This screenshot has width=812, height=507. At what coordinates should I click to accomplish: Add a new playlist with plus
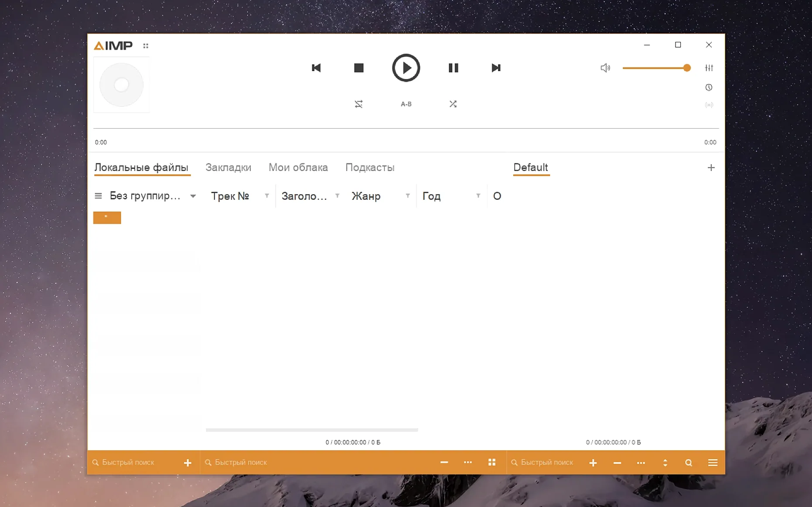711,168
